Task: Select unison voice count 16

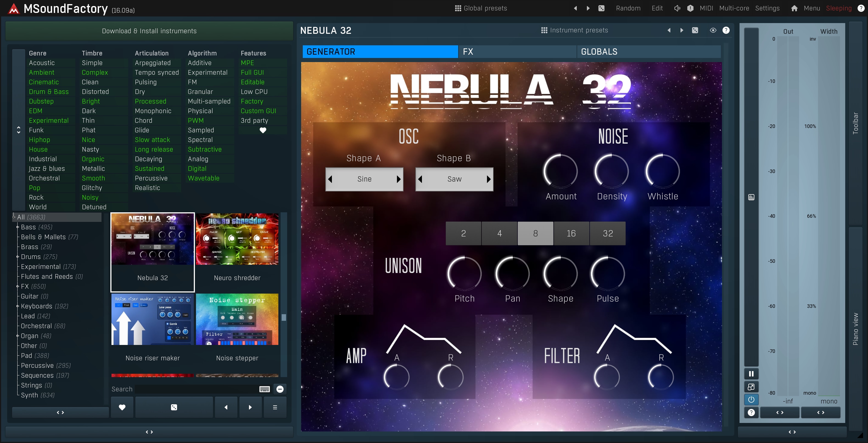Action: pos(571,233)
